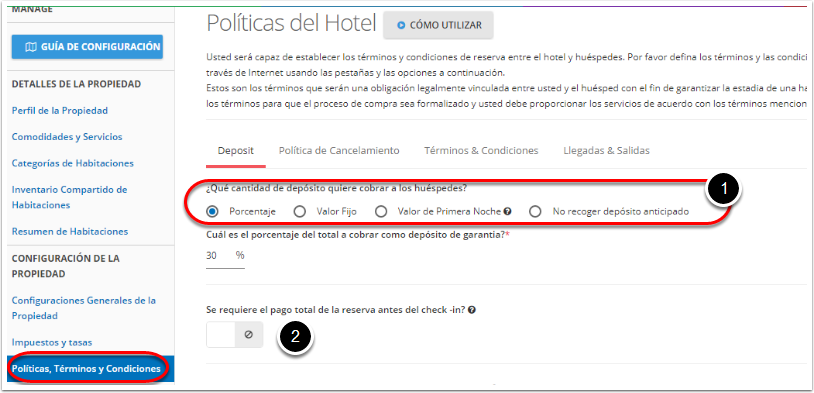
Task: Click the help icon beside Valor de Primera Noche
Action: 508,211
